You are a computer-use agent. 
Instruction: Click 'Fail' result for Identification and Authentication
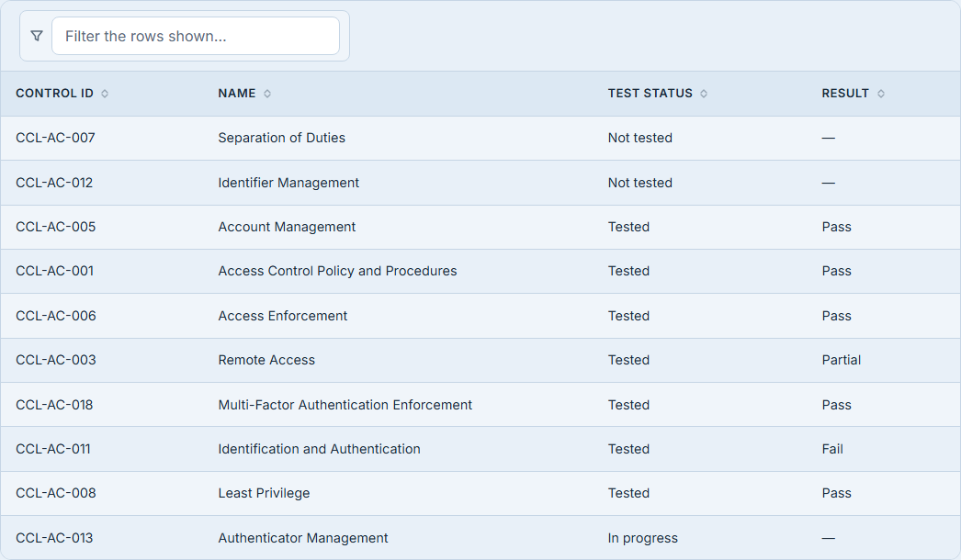832,449
